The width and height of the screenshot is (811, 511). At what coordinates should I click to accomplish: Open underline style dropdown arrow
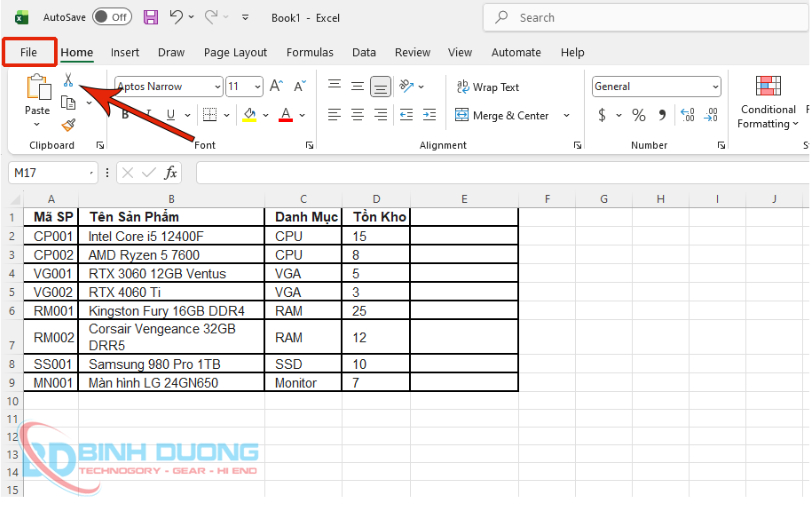point(187,115)
